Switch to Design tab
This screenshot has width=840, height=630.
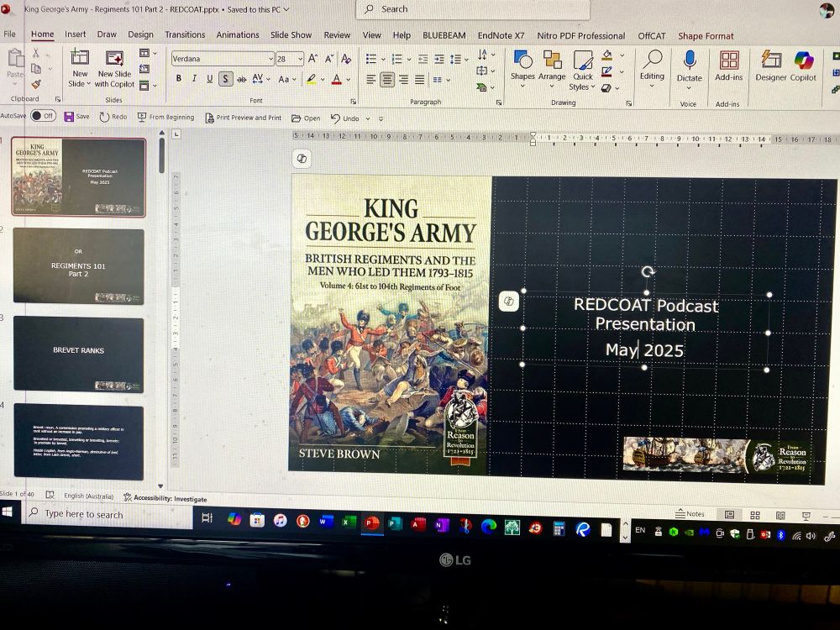(140, 34)
